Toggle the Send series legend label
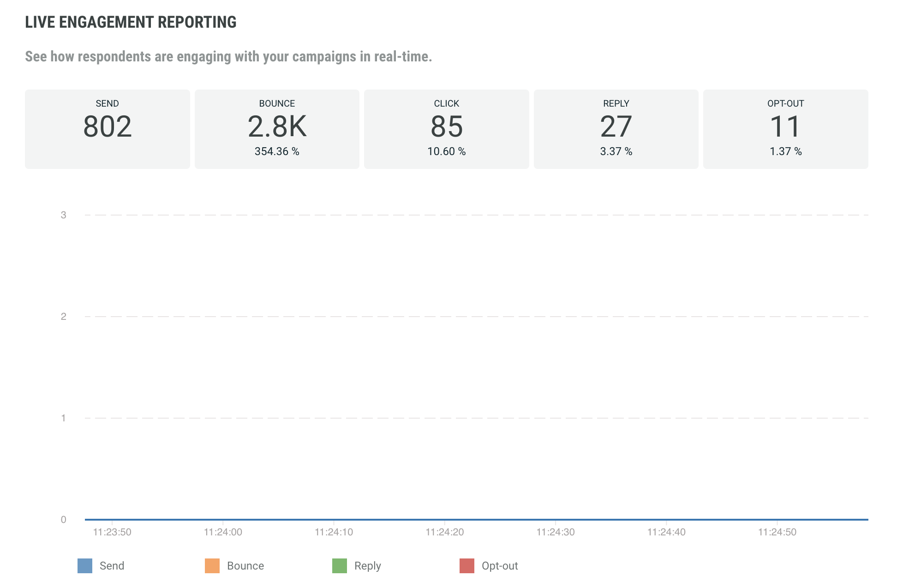Image resolution: width=897 pixels, height=588 pixels. [x=112, y=566]
